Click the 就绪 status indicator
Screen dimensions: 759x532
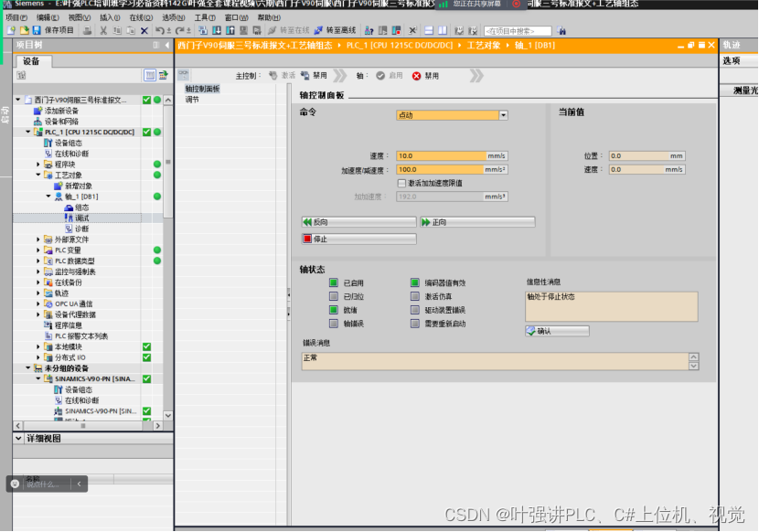click(334, 310)
